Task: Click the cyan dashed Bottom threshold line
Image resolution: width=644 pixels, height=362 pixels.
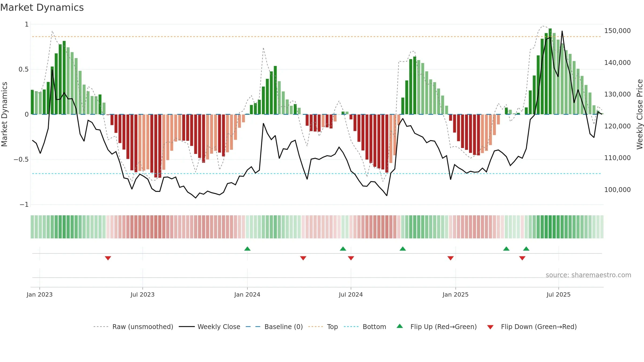Action: point(317,173)
